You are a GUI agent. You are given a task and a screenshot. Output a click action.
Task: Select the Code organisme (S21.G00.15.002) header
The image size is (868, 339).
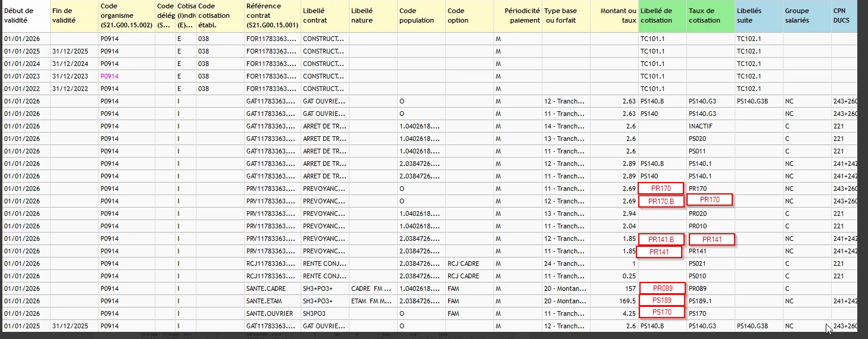126,16
